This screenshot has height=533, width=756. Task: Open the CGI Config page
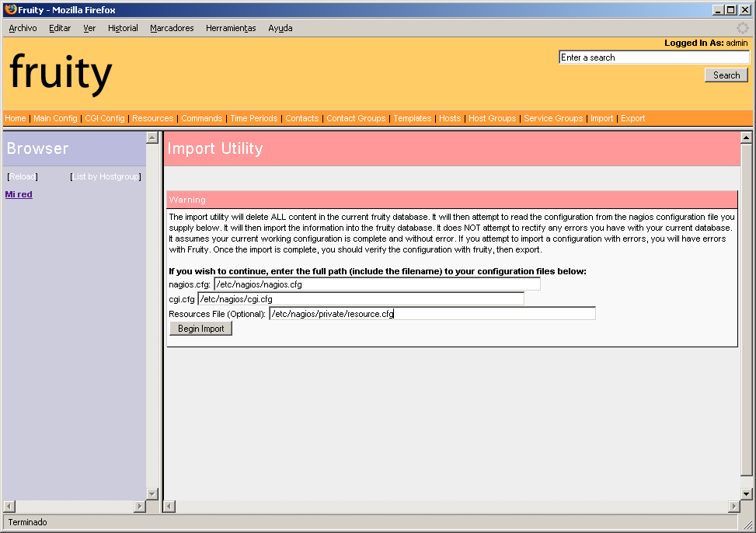coord(105,118)
